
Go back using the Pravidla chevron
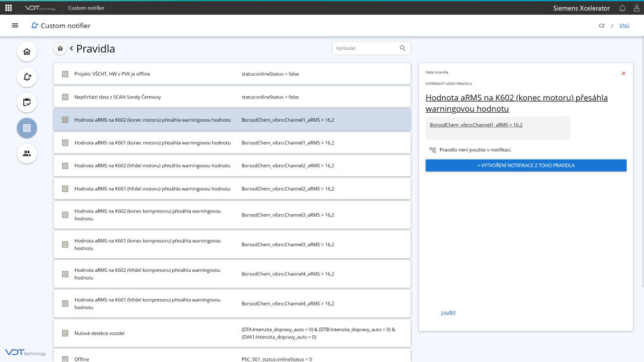point(71,48)
